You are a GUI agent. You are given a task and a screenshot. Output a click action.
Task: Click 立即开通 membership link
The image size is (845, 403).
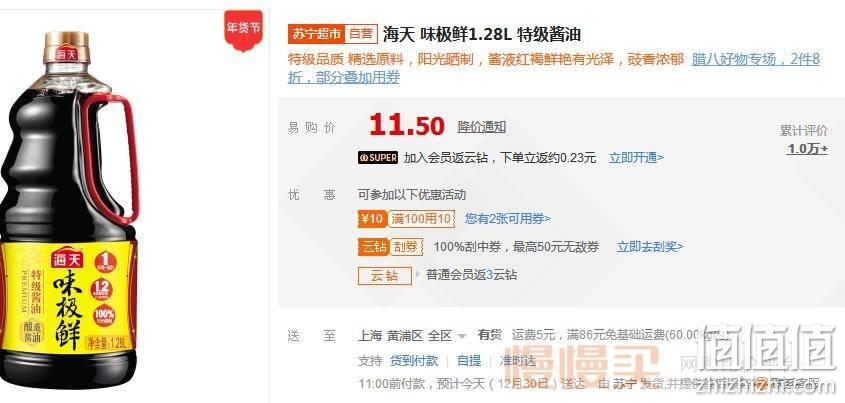pos(636,158)
